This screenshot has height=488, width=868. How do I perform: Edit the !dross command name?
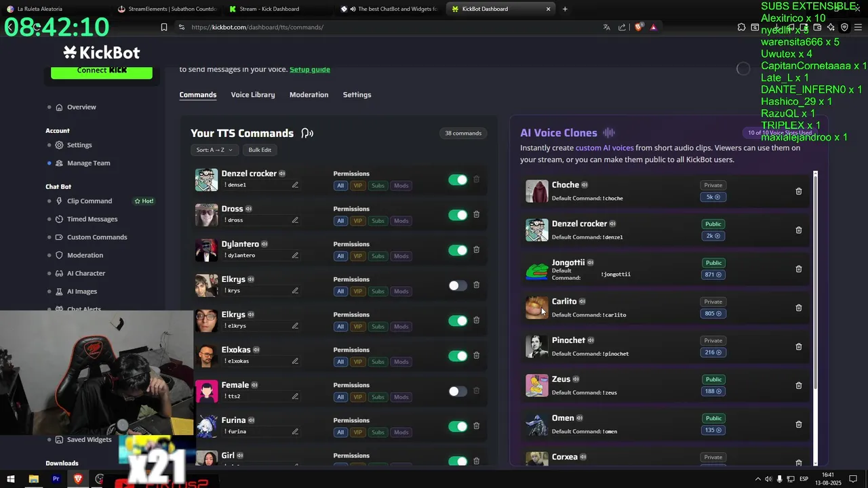pos(295,220)
